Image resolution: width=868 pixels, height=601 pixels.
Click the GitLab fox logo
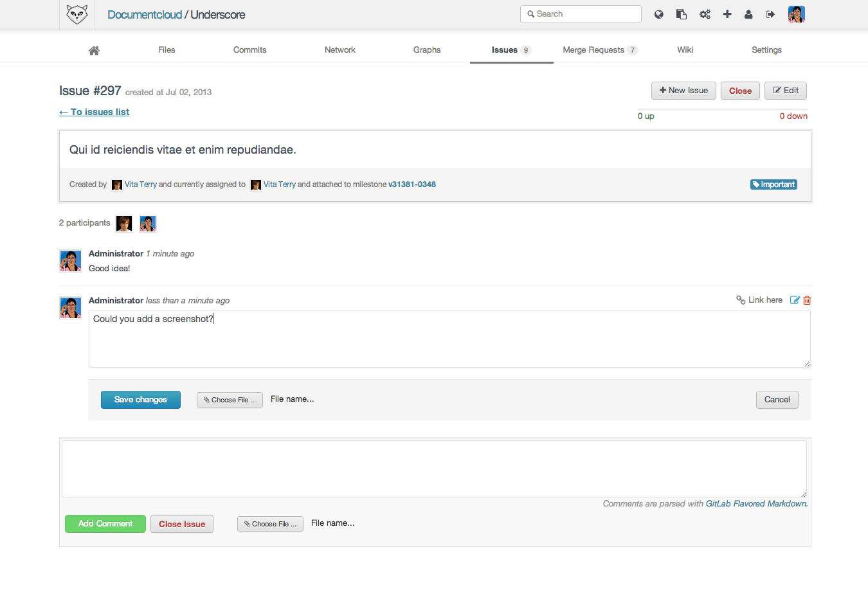tap(77, 14)
